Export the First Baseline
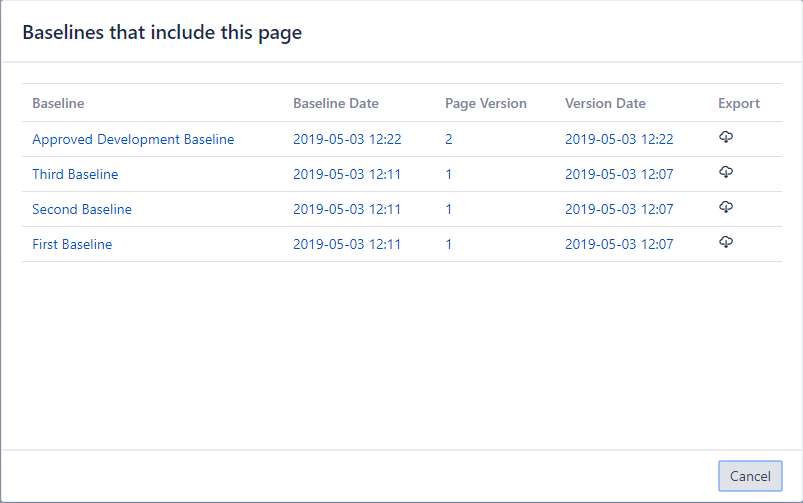The width and height of the screenshot is (803, 503). click(726, 243)
